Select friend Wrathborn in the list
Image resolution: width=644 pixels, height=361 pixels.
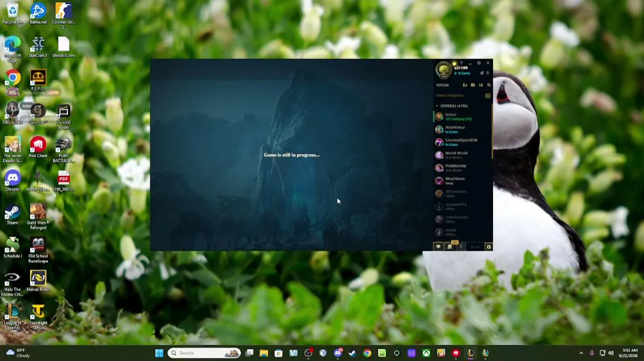pos(462,180)
